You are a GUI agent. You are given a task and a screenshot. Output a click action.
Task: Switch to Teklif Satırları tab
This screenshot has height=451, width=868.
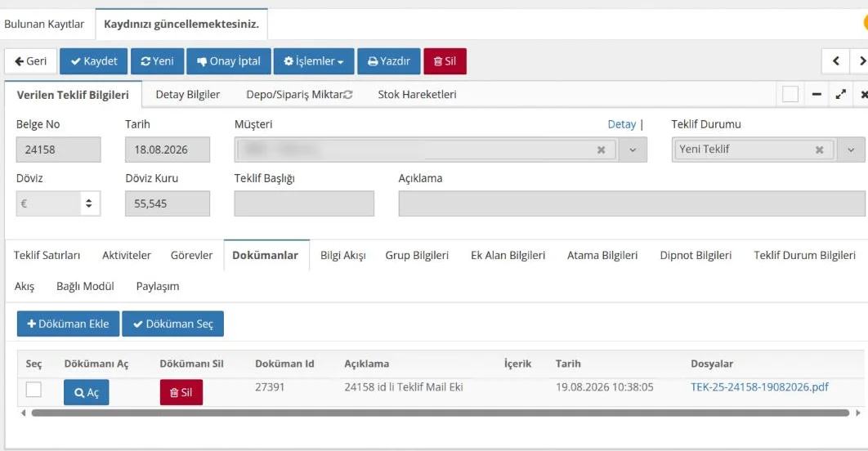(x=47, y=255)
